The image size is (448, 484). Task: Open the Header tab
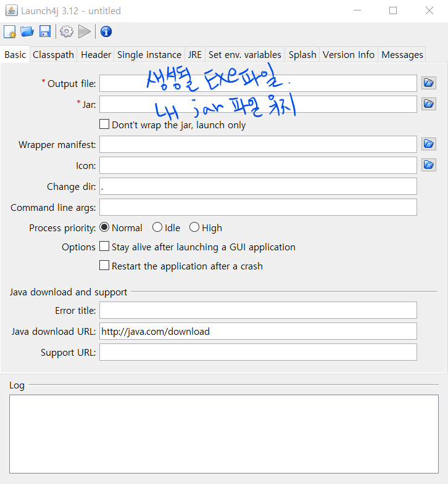[96, 55]
